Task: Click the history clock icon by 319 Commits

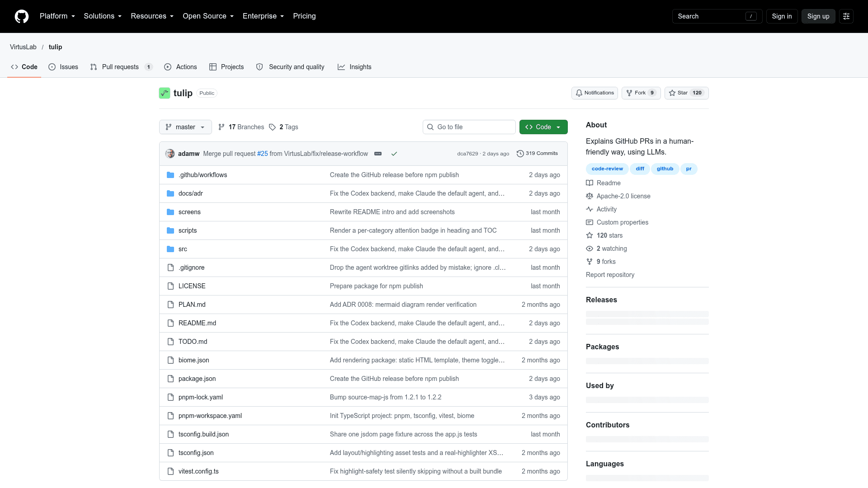Action: (x=520, y=154)
